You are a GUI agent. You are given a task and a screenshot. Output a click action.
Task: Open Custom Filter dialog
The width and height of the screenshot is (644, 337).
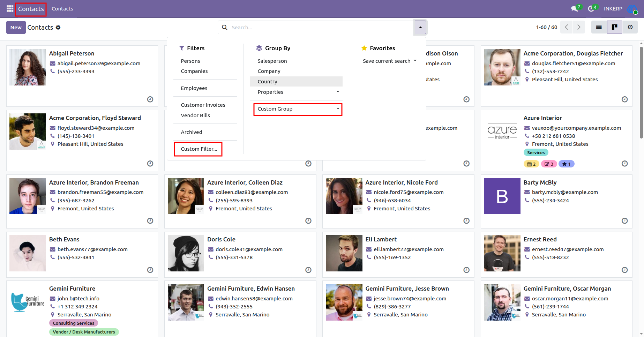coord(199,149)
